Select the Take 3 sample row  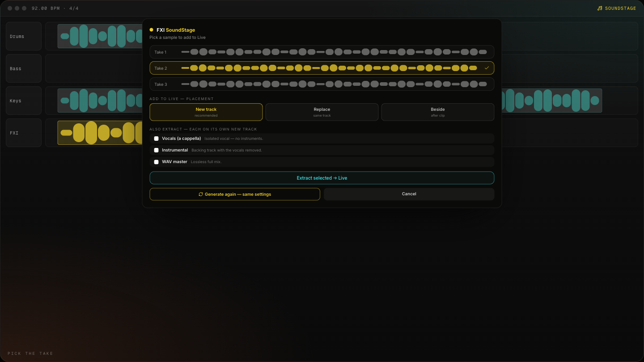coord(322,84)
